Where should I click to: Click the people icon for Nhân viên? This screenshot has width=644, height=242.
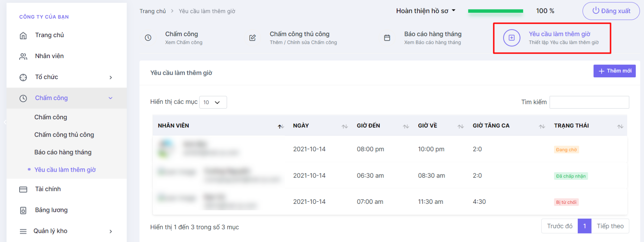click(x=23, y=56)
